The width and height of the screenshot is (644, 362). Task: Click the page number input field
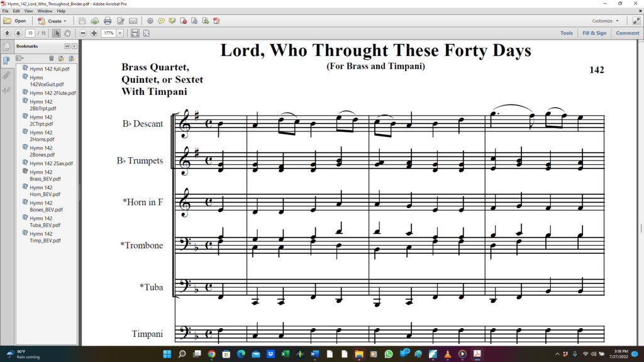[x=30, y=33]
